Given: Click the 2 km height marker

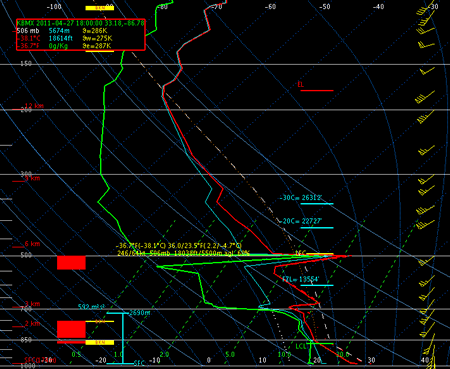Looking at the screenshot, I should click(x=33, y=324).
